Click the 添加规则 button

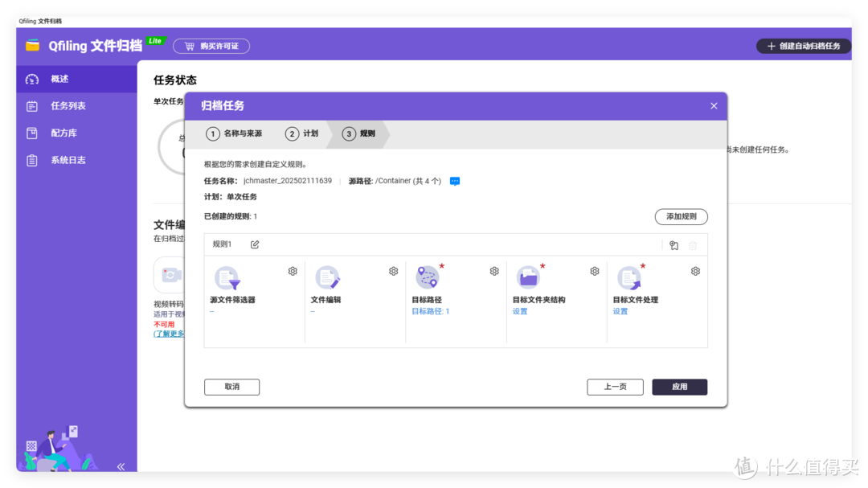[681, 217]
